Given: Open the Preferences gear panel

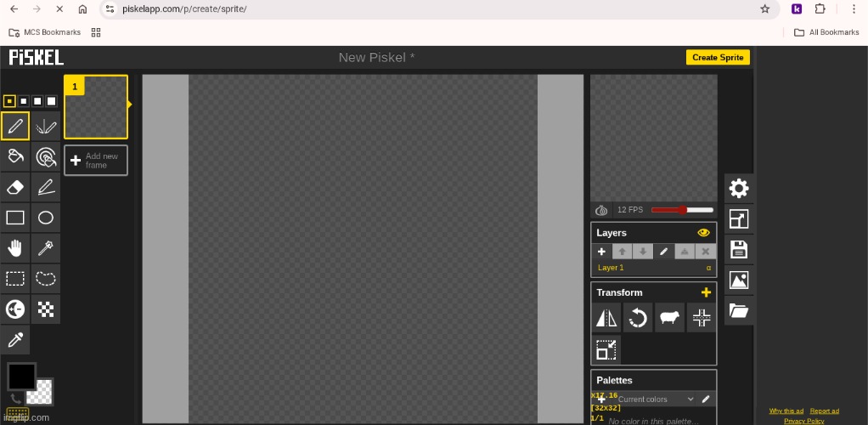Looking at the screenshot, I should tap(739, 189).
